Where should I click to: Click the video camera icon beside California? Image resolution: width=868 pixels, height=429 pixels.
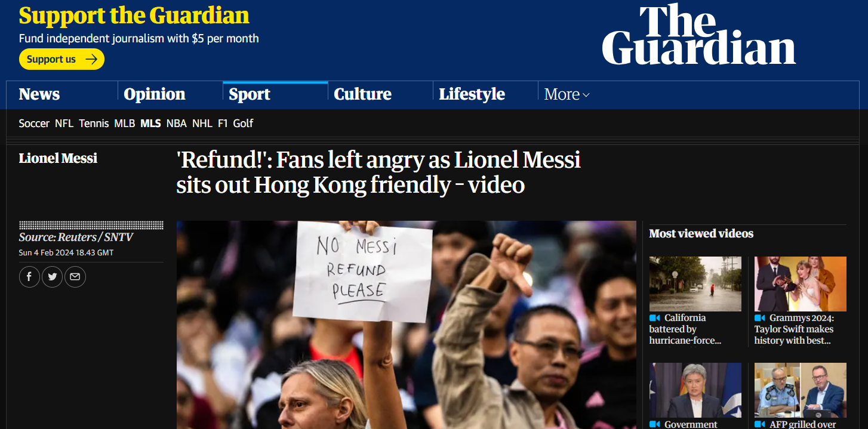pyautogui.click(x=655, y=318)
